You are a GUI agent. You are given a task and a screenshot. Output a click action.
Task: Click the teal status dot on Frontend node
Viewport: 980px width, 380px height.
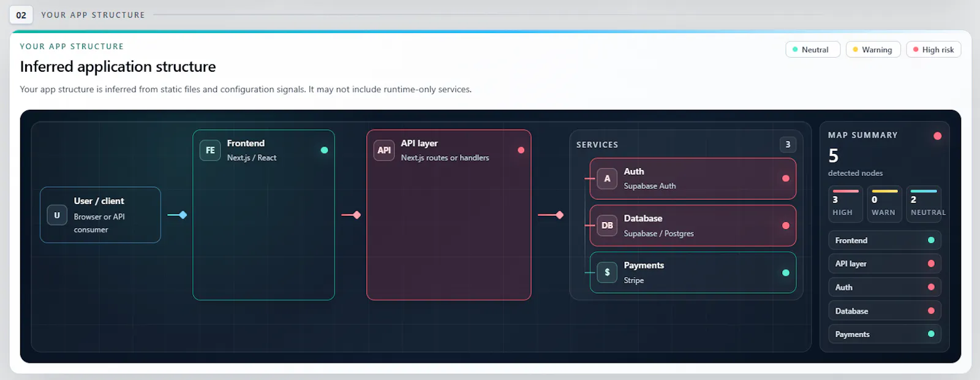325,150
